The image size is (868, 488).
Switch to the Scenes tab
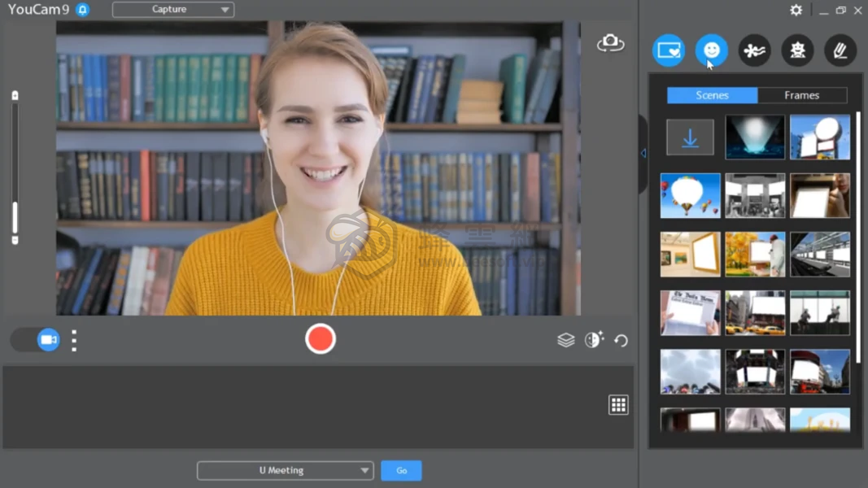click(x=712, y=95)
